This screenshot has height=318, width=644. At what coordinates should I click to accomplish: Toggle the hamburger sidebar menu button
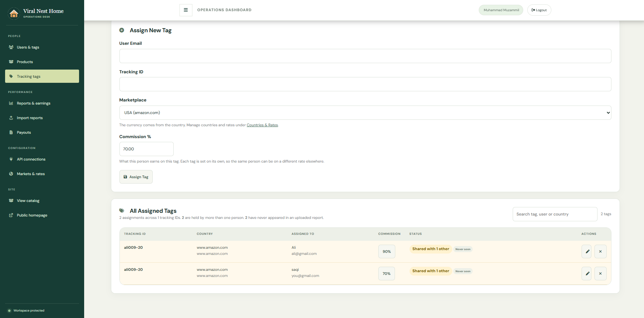coord(186,10)
